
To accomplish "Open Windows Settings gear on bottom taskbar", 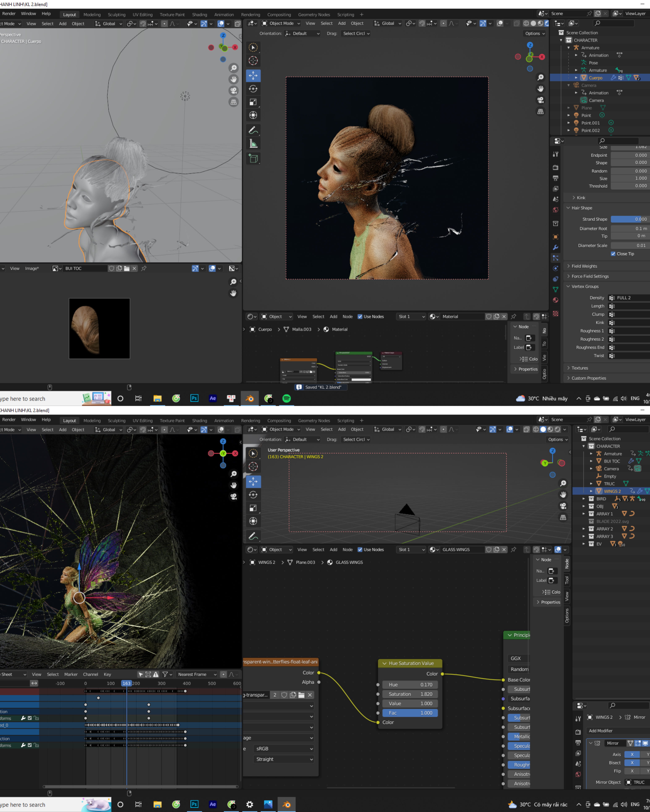I will click(x=249, y=804).
